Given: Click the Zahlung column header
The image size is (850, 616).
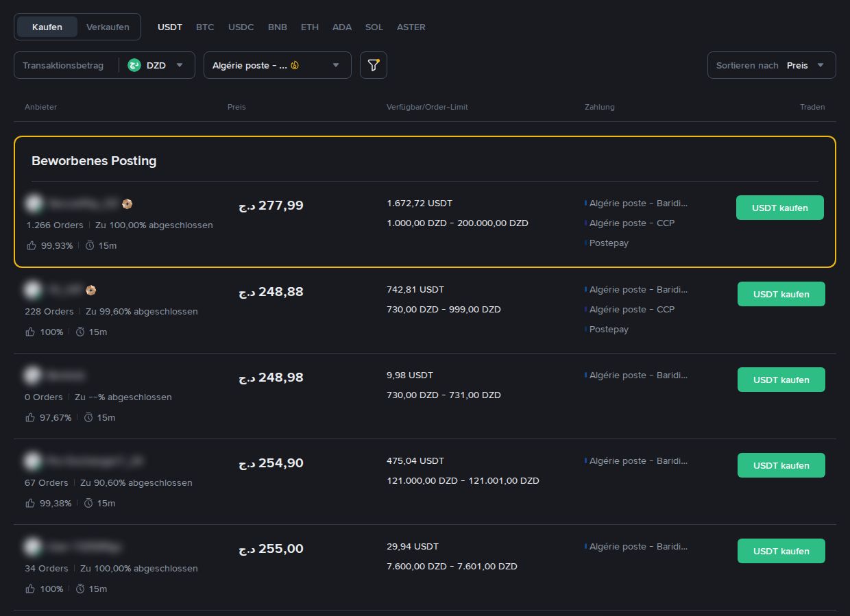Looking at the screenshot, I should point(600,107).
